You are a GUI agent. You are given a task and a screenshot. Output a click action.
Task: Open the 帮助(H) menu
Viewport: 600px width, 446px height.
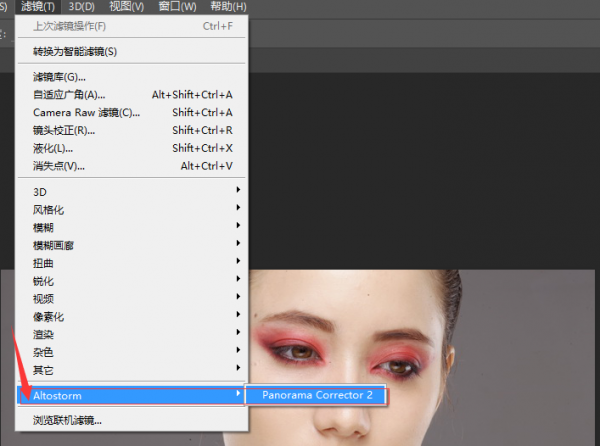[x=228, y=7]
